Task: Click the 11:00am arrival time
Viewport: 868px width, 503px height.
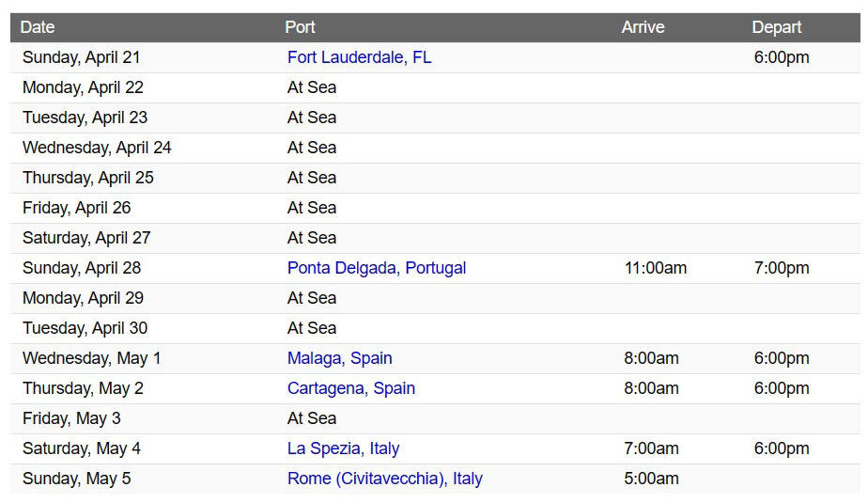Action: tap(656, 268)
